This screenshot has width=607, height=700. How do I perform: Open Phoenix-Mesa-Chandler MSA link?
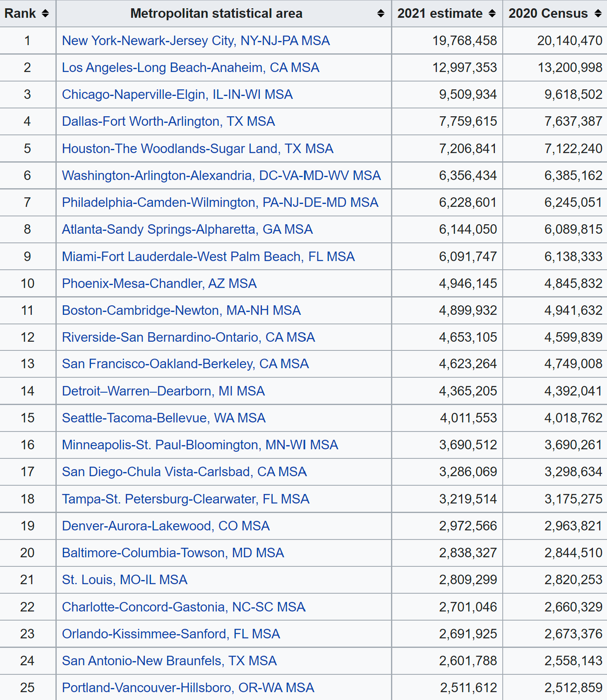[159, 283]
